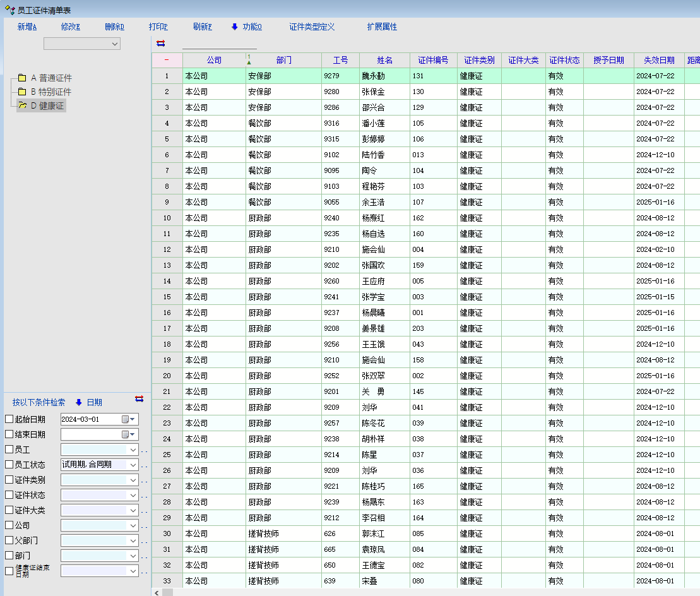Click the 刷新 refresh button
This screenshot has height=596, width=700.
[202, 27]
